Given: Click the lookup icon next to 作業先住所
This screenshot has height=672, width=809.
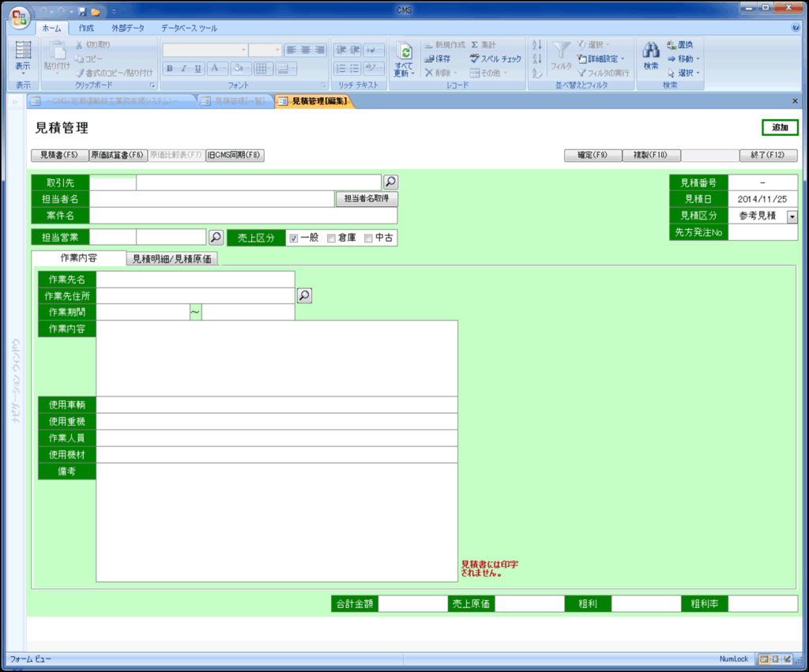Looking at the screenshot, I should (304, 295).
